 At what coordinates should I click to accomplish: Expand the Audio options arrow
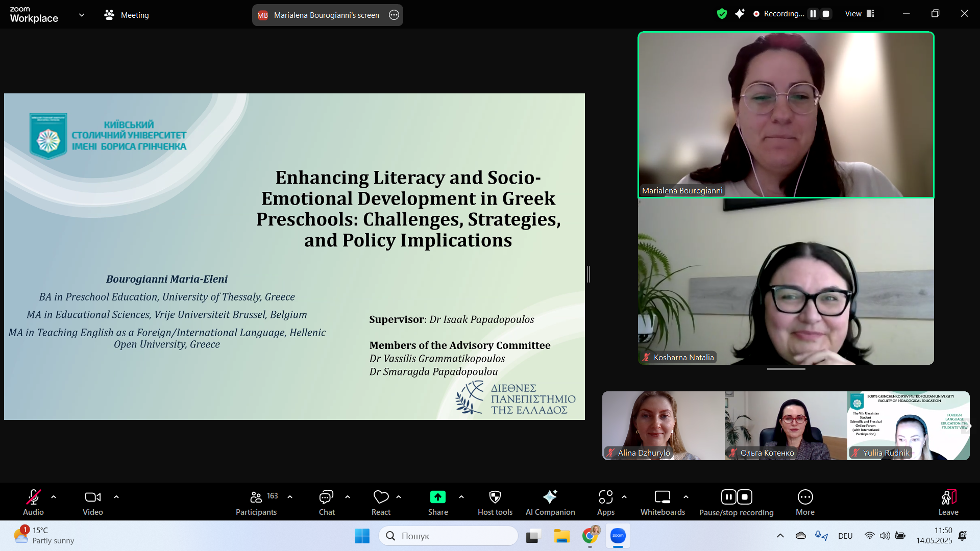pos(54,496)
